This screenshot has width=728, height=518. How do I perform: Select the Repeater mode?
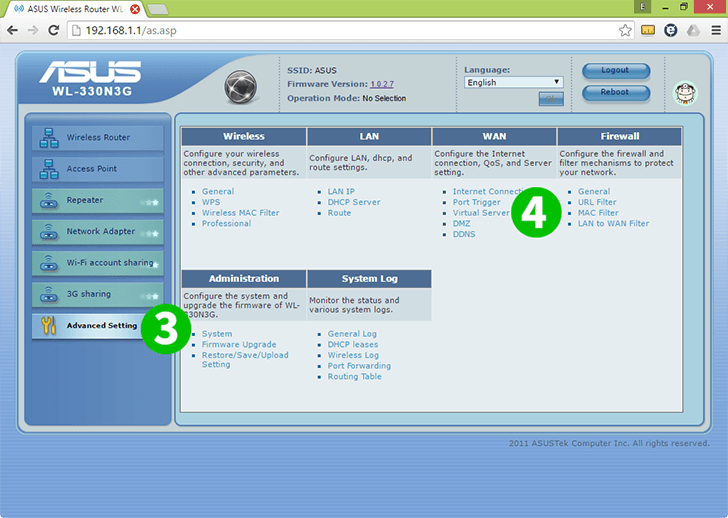point(98,201)
